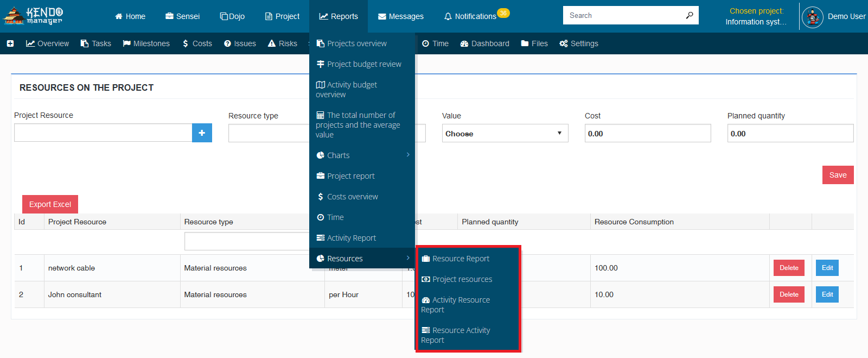Click the search magnifier icon

689,16
